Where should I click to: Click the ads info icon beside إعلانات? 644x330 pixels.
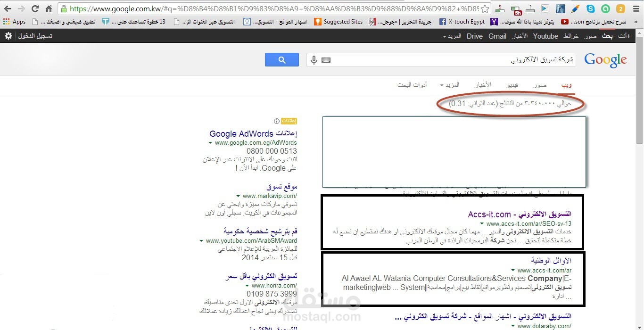277,121
